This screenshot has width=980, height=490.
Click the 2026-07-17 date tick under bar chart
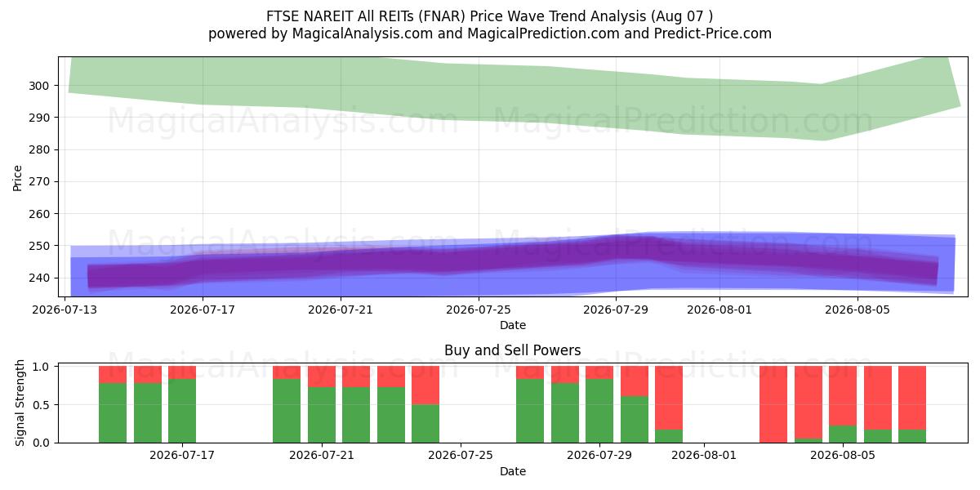tap(182, 456)
